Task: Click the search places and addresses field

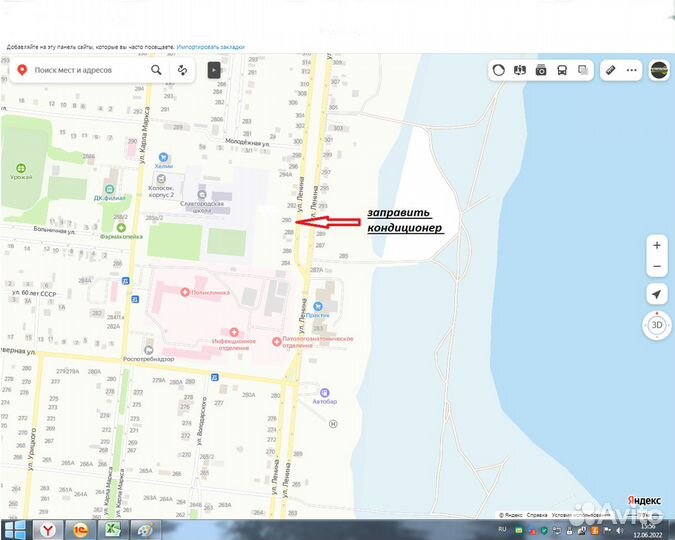Action: coord(88,70)
